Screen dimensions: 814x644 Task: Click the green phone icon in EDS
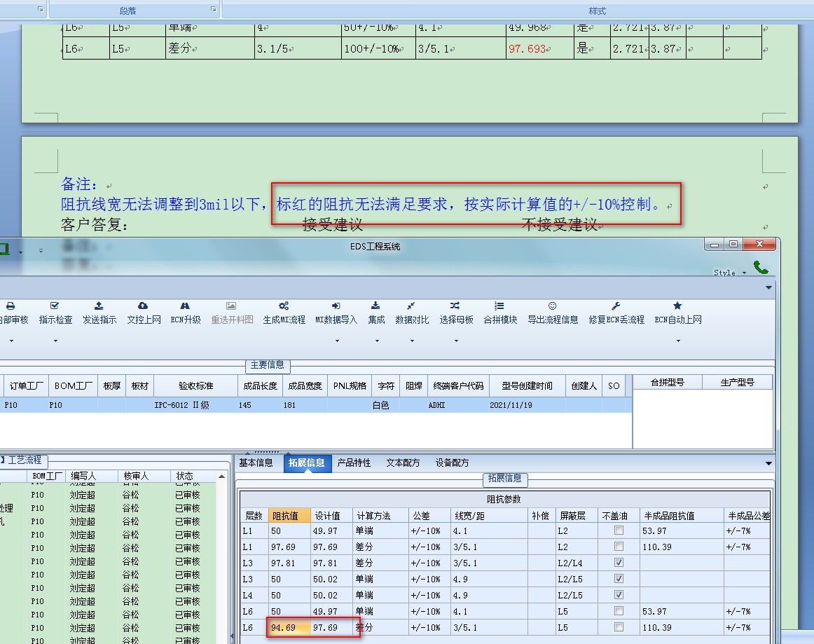tap(761, 268)
